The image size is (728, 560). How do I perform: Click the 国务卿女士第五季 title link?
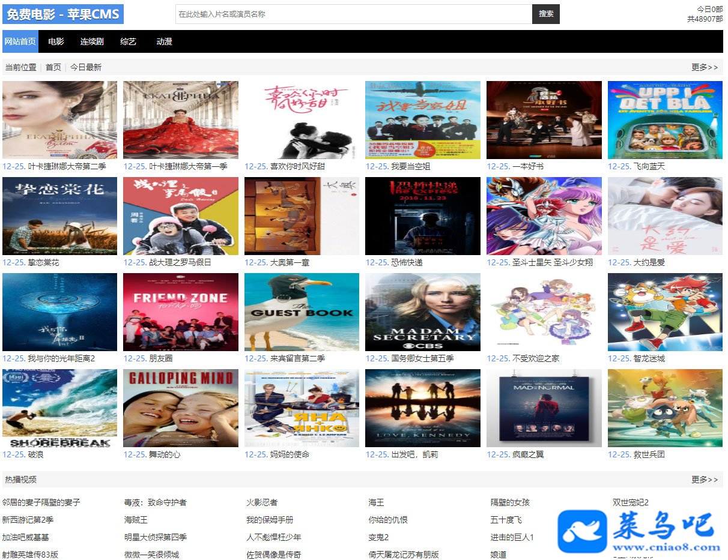tap(422, 358)
